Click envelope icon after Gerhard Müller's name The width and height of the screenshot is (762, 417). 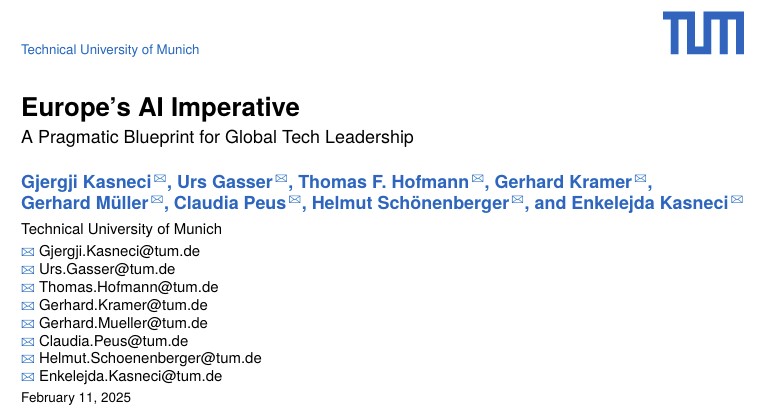157,199
